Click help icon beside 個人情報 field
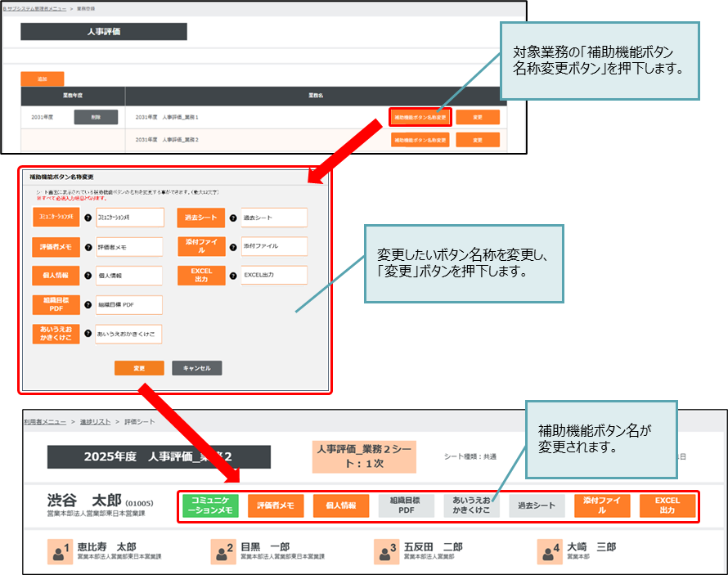Viewport: 728px width, 575px height. click(x=88, y=276)
